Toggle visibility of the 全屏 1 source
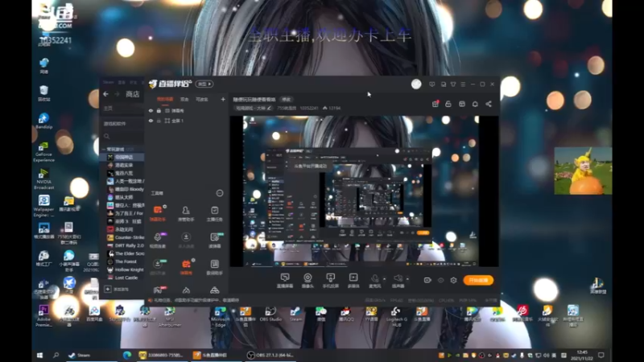644x362 pixels. click(x=151, y=121)
